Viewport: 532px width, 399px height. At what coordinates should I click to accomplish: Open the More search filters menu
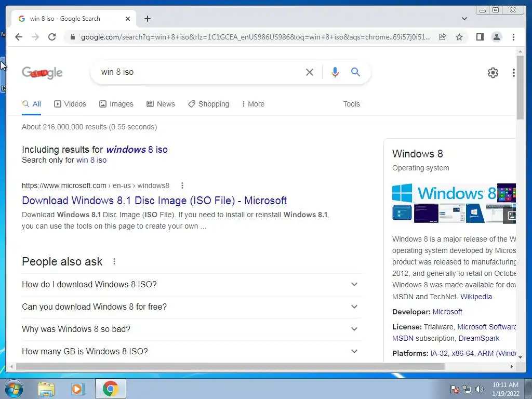click(x=253, y=104)
